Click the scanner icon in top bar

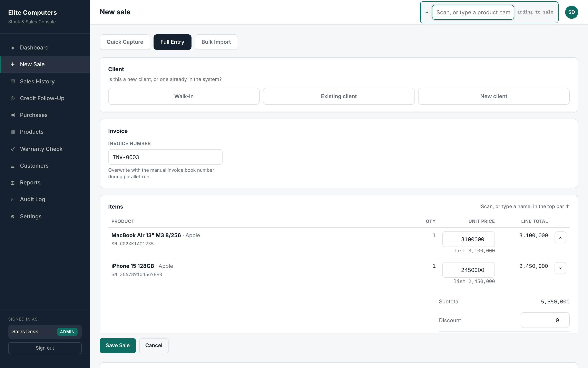[x=427, y=12]
